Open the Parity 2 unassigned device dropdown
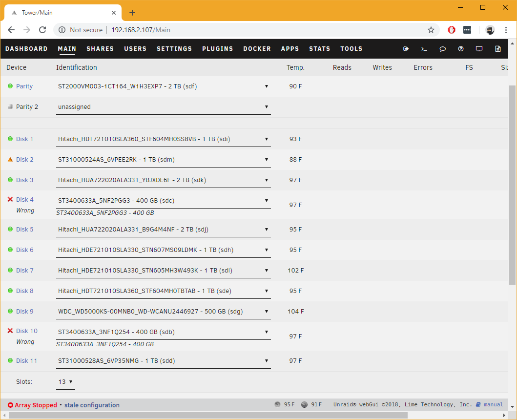Screen dimensions: 517x420 tap(163, 107)
